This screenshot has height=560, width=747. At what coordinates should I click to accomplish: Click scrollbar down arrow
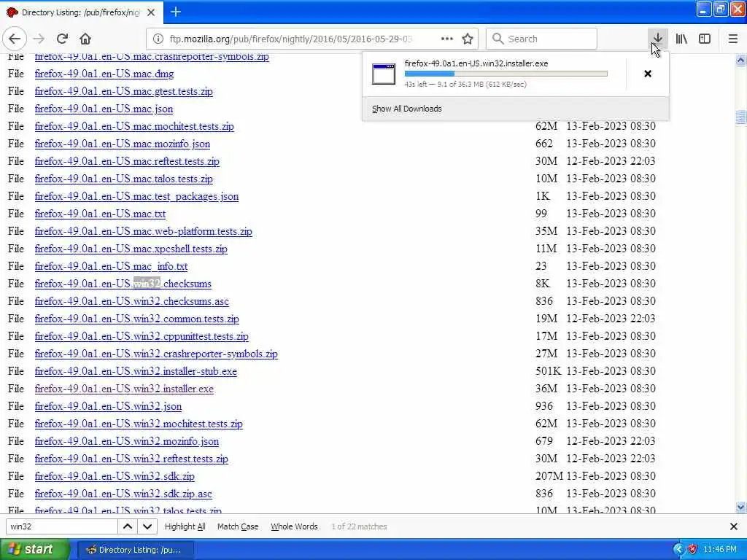click(x=740, y=507)
